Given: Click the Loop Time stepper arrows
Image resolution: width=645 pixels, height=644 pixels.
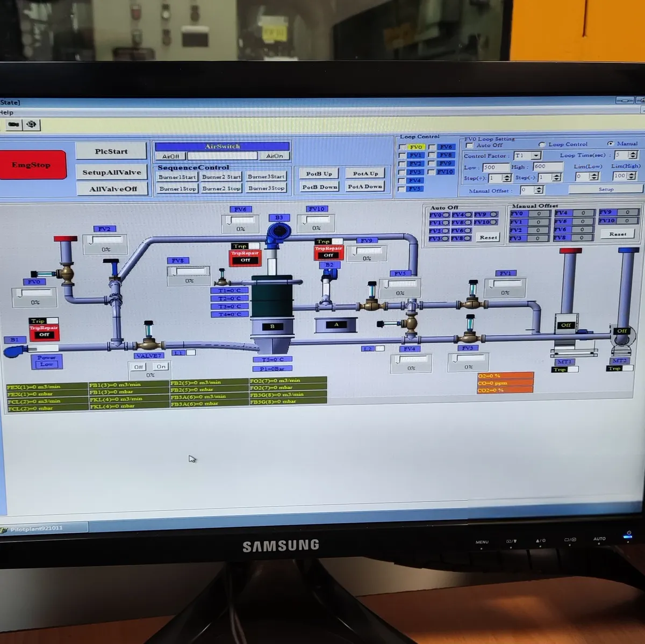Looking at the screenshot, I should [x=633, y=155].
